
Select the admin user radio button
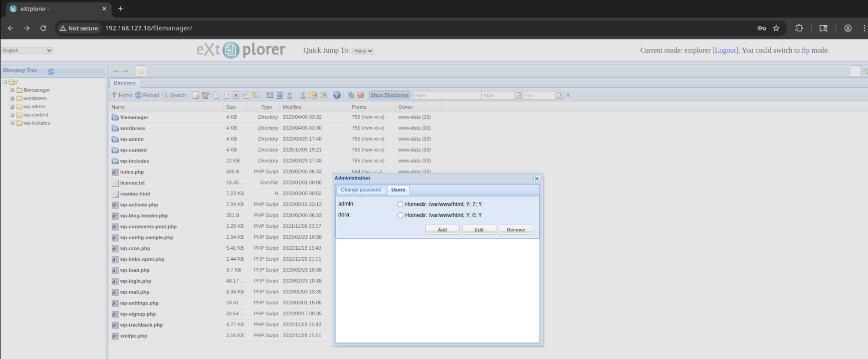tap(400, 204)
